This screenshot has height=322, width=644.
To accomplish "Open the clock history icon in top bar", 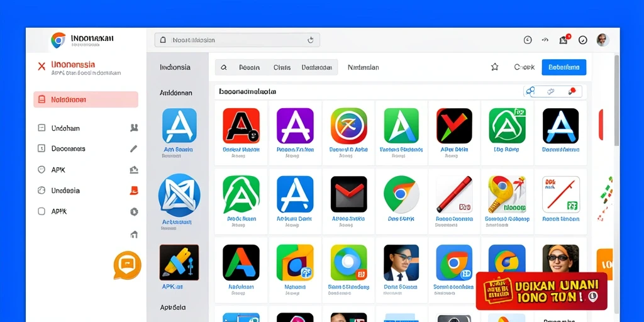I will coord(528,40).
